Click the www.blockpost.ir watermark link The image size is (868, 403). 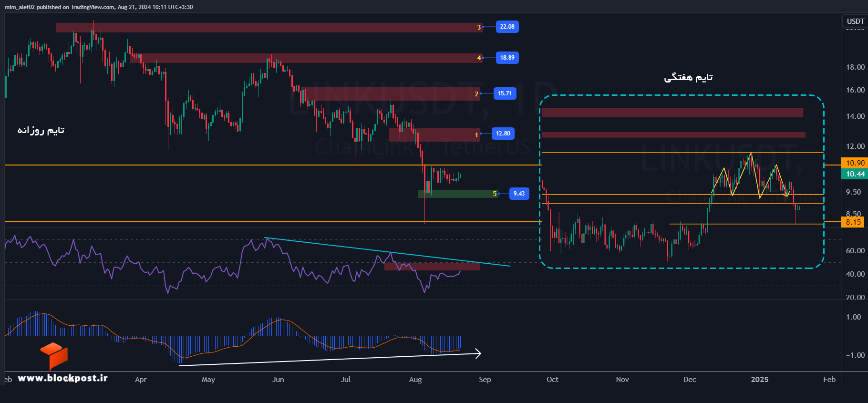coord(62,378)
